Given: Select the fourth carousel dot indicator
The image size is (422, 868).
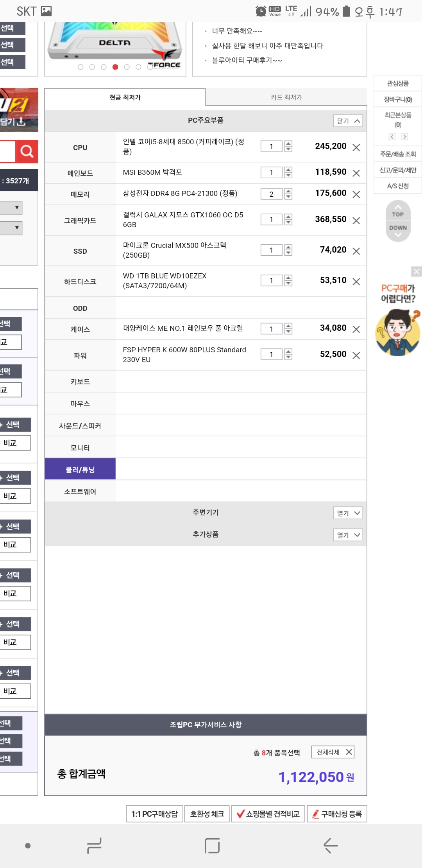Looking at the screenshot, I should click(115, 67).
